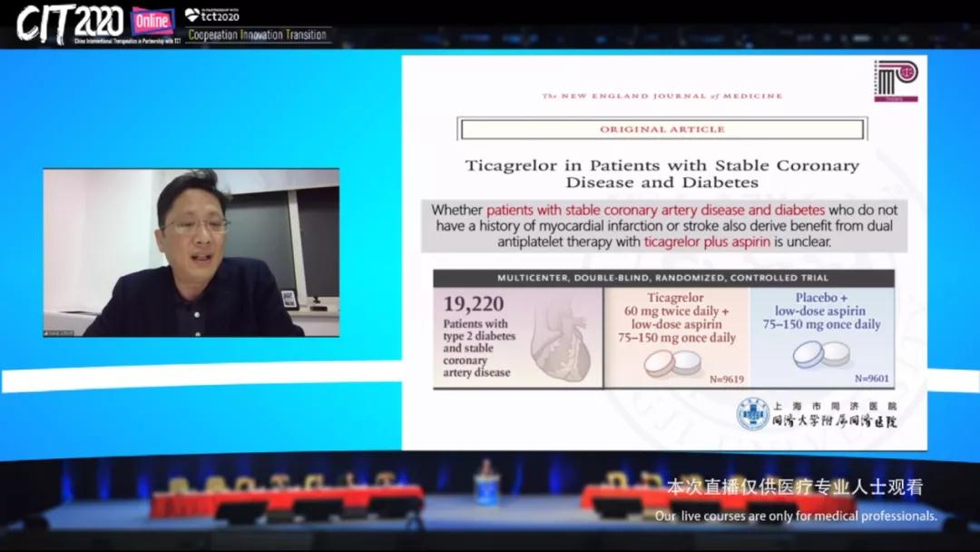Click the Chinese live broadcast notice
This screenshot has width=980, height=552.
[x=795, y=488]
